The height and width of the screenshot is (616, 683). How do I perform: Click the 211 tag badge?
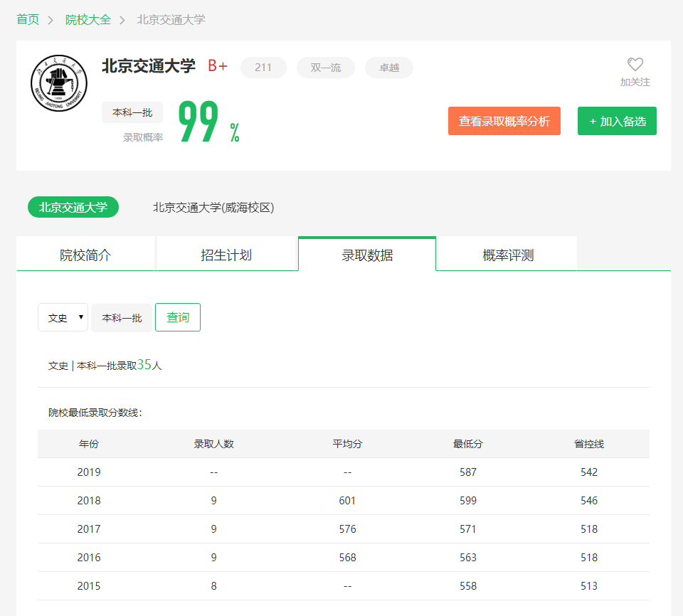click(263, 68)
